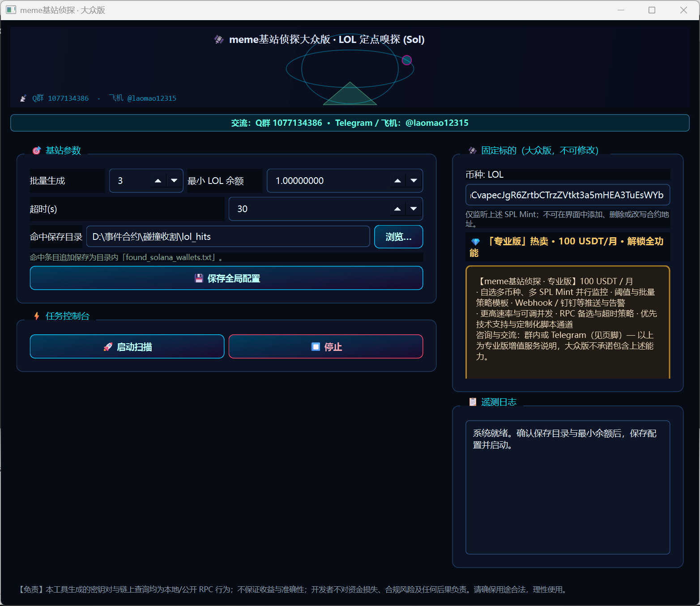Click the small icon before Q群 text
The height and width of the screenshot is (606, 700).
coord(23,98)
